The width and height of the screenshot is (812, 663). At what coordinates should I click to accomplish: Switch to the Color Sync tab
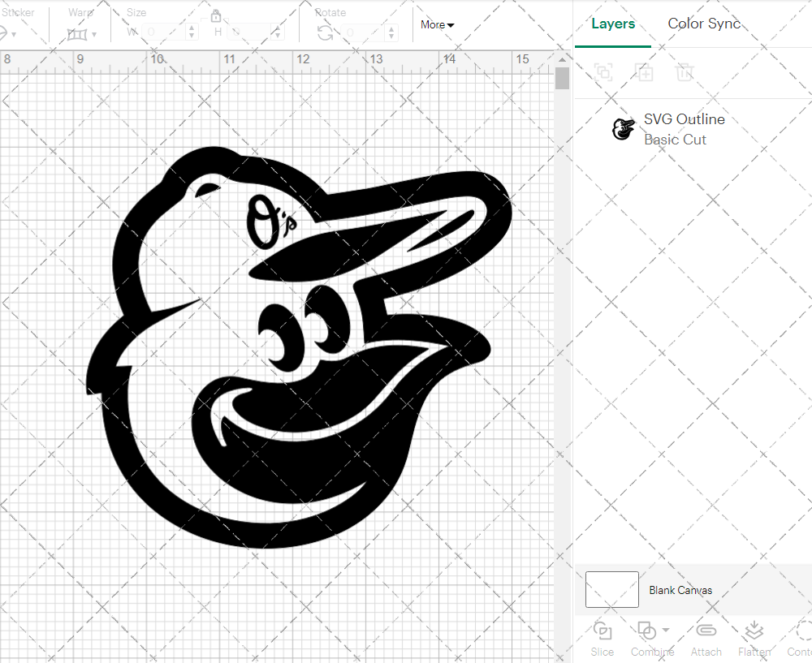click(x=704, y=24)
